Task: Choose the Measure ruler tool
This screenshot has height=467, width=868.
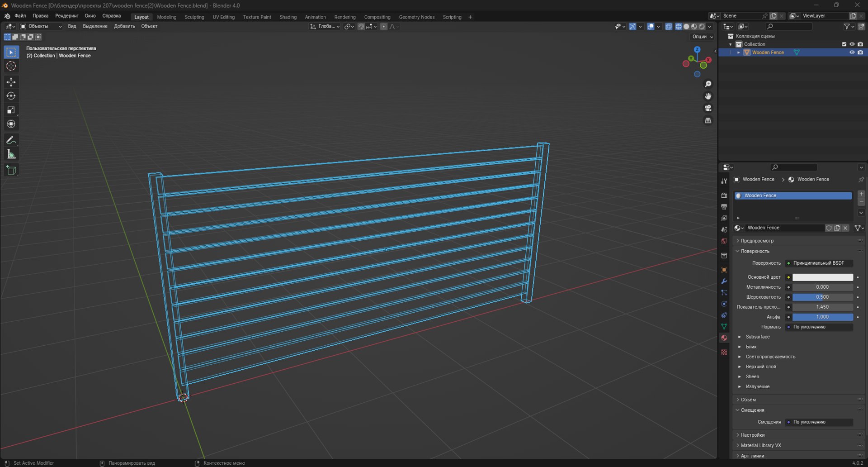Action: click(11, 154)
